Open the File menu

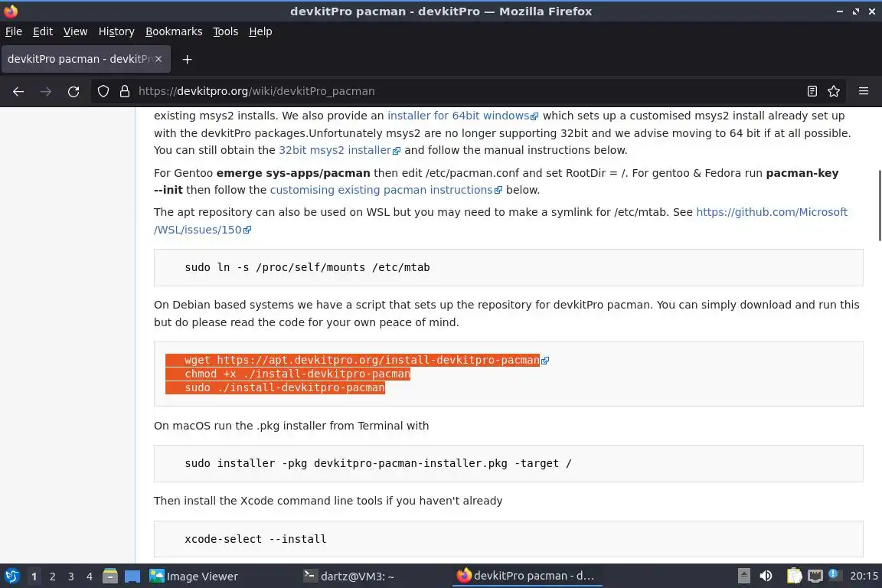click(14, 31)
